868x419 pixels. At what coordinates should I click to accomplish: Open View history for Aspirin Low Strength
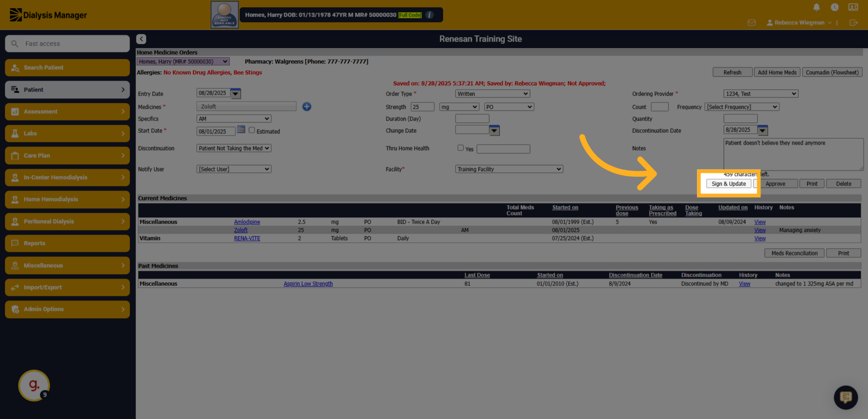click(744, 284)
